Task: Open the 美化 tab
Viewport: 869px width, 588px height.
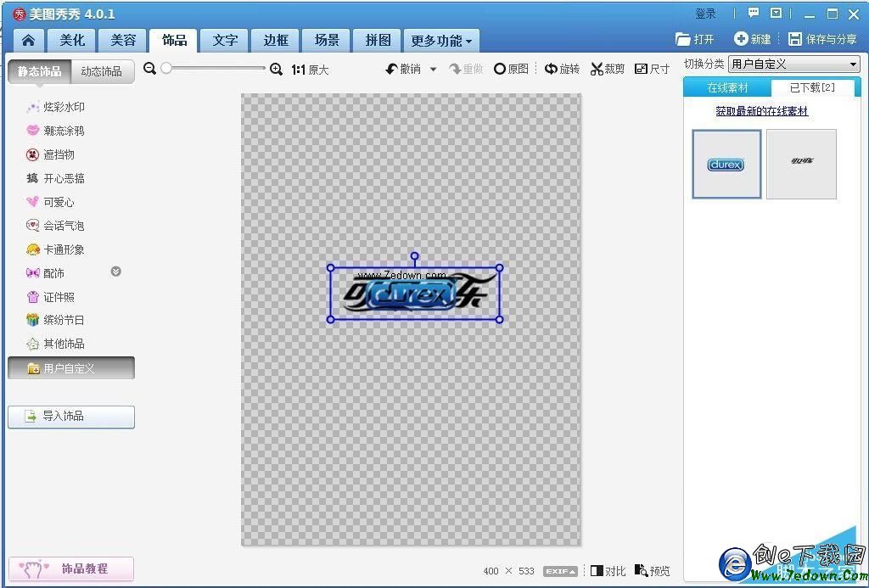Action: point(72,41)
